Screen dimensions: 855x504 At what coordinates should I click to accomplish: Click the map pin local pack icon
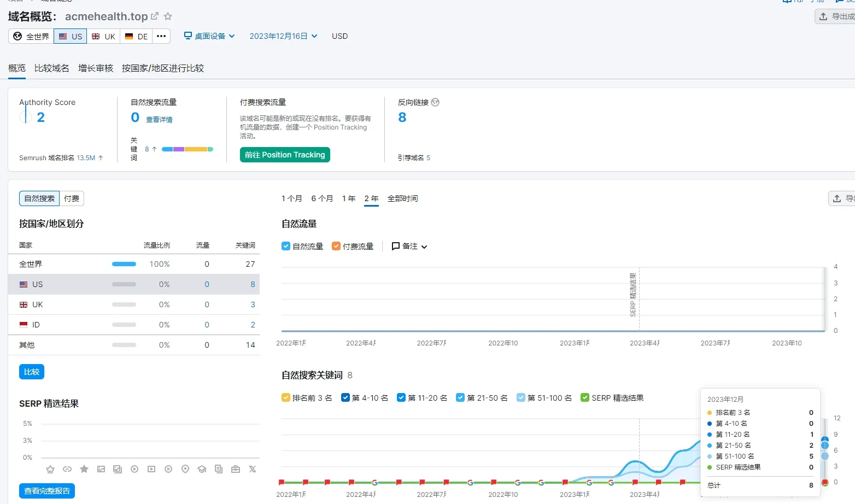pos(185,469)
